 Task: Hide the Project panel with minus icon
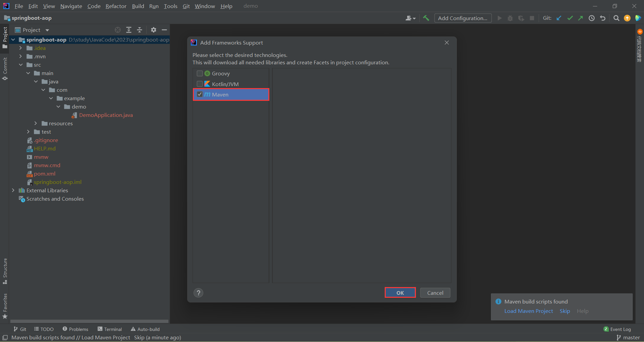[164, 30]
